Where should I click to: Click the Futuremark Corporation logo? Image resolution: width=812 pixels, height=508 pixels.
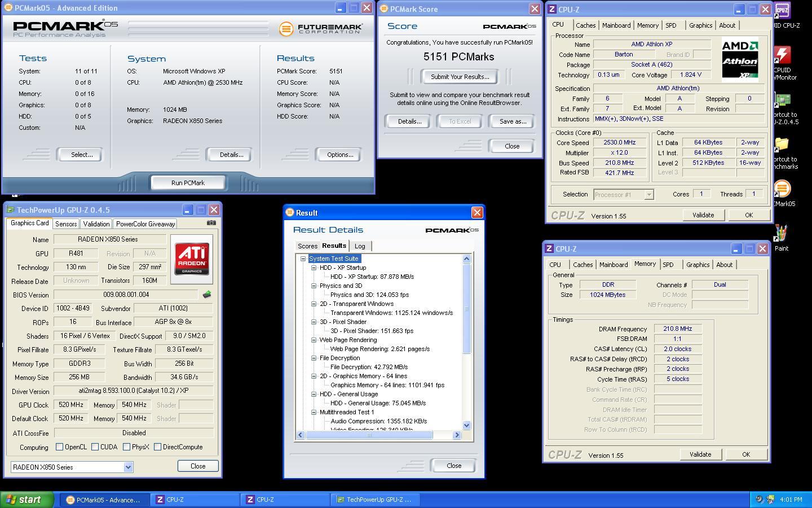[x=321, y=28]
